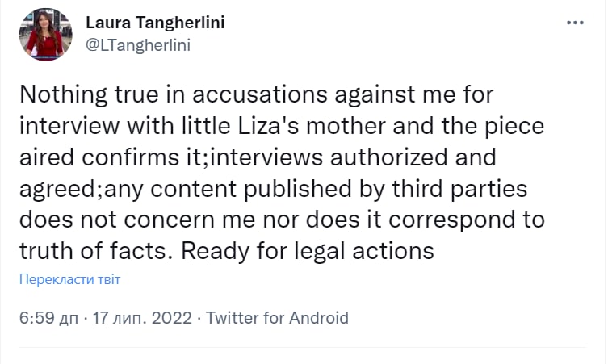Open the 6:59 дп timestamp link
The image size is (608, 364).
pos(51,317)
